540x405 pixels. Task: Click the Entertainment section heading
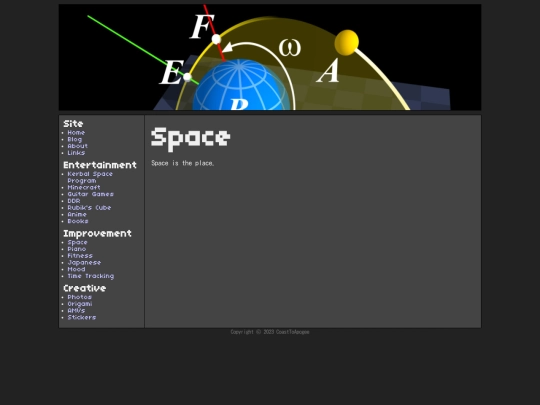tap(100, 165)
